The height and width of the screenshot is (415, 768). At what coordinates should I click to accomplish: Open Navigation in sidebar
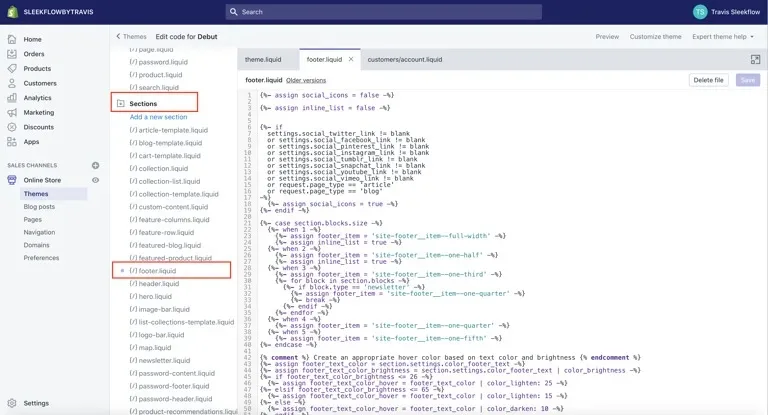click(39, 232)
